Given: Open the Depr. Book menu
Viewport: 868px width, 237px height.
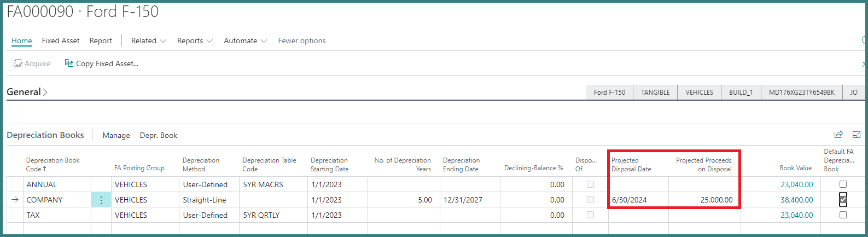Looking at the screenshot, I should [x=159, y=135].
